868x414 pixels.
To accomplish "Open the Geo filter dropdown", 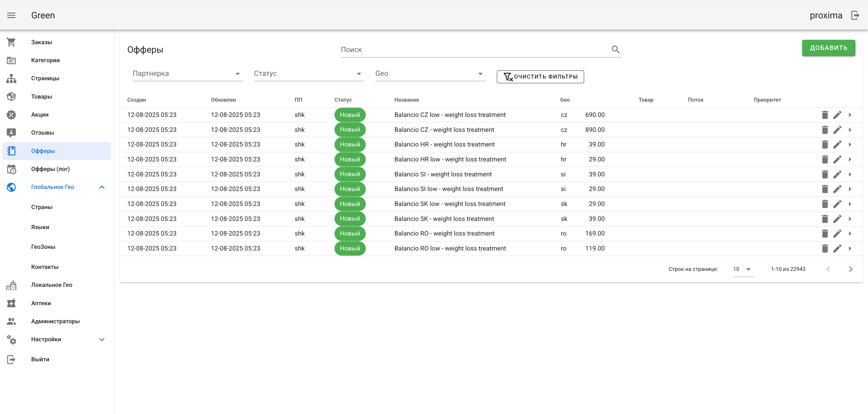I will click(x=430, y=74).
